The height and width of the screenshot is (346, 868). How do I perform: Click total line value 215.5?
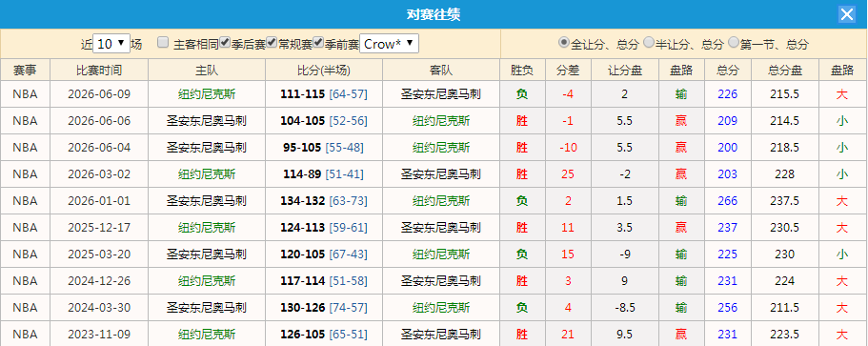tap(785, 94)
